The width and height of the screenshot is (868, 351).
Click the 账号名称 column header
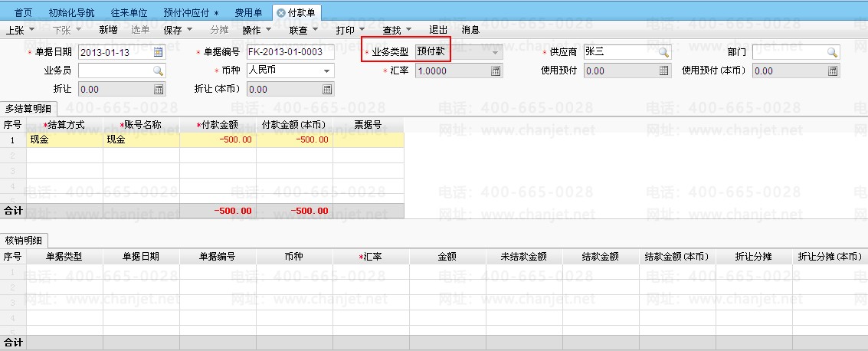coord(141,125)
